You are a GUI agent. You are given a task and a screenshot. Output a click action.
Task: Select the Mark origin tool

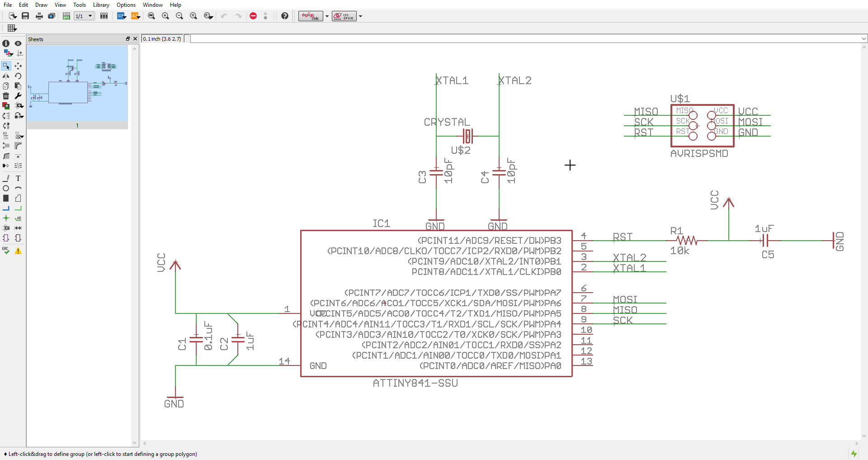pyautogui.click(x=20, y=53)
